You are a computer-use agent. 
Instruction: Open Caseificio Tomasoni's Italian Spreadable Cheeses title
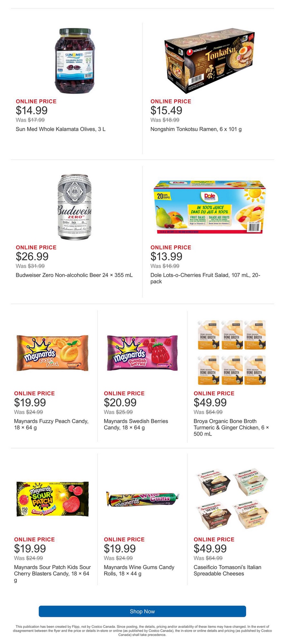tap(227, 570)
